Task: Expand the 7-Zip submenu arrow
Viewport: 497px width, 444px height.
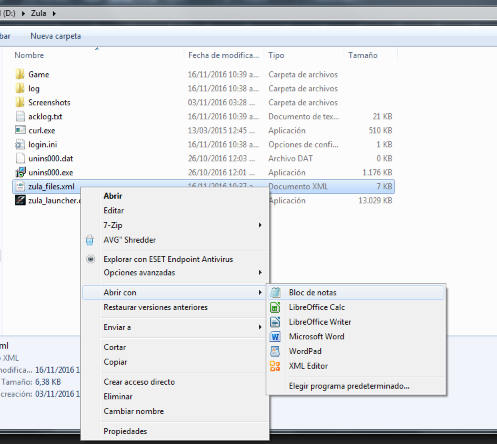Action: [260, 225]
